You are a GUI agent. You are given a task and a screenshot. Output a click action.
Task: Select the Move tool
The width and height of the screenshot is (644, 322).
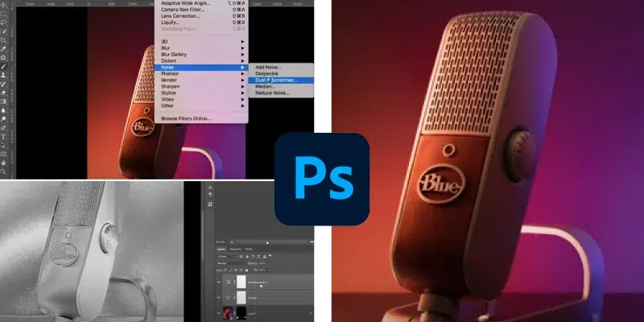click(4, 5)
